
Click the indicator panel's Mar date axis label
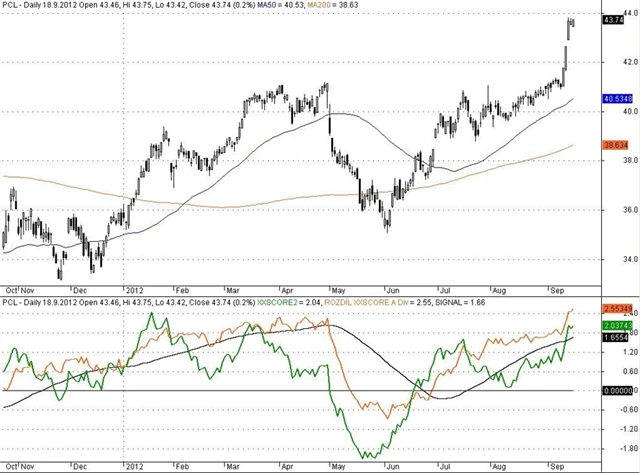pos(233,466)
